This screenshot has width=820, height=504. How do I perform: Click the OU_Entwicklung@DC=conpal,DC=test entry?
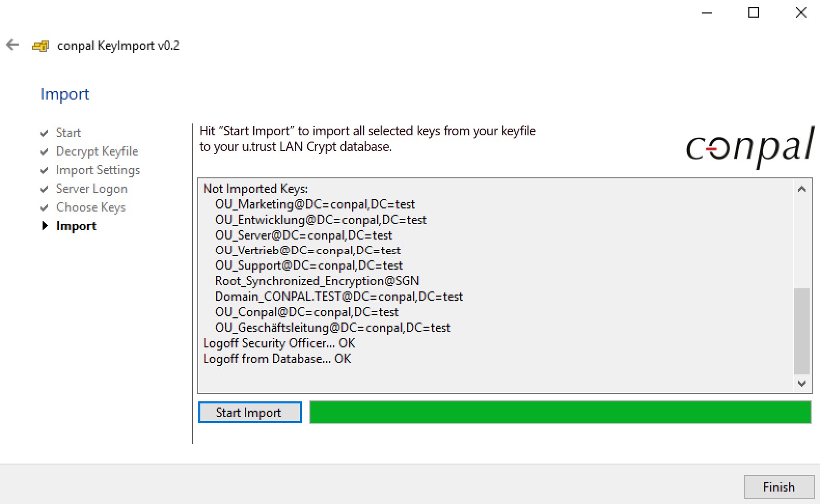[x=321, y=220]
